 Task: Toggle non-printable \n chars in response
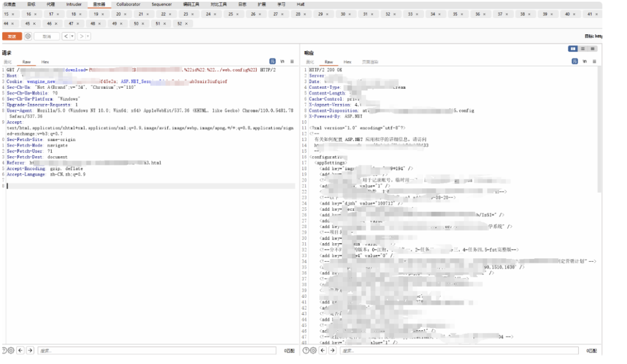585,61
